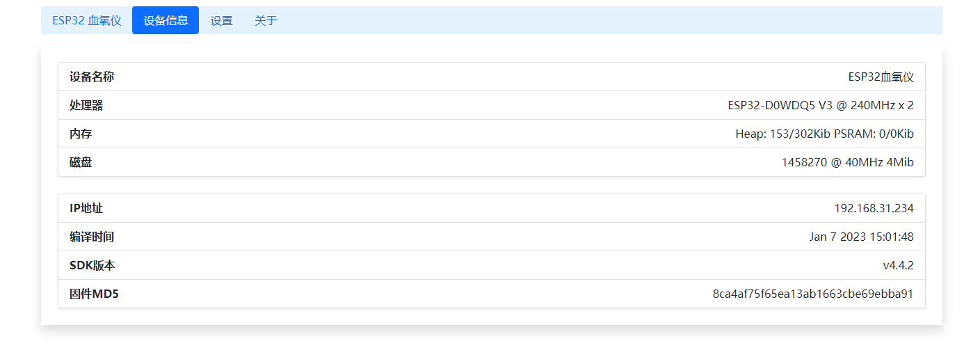Screen dimensions: 980x357
Task: Select the 1458270 @ 40MHz 4Mib value
Action: pos(847,163)
